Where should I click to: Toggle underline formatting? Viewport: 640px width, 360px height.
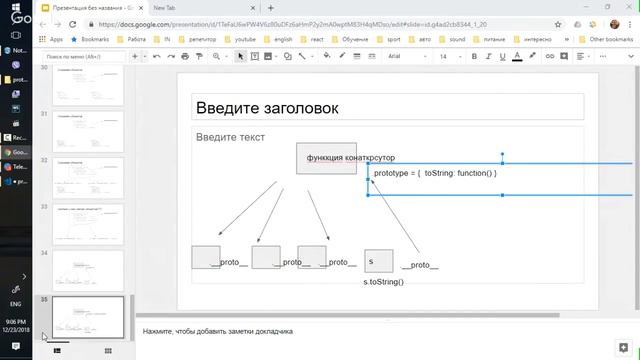[502, 56]
